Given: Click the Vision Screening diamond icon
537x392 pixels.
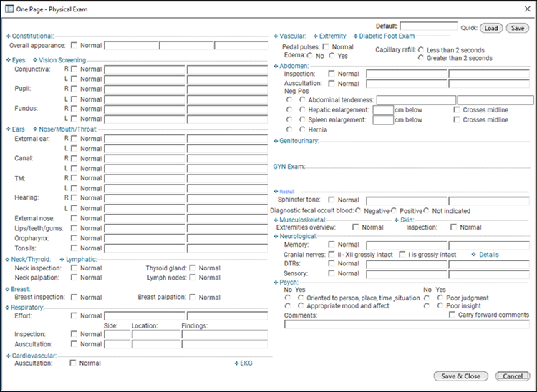Looking at the screenshot, I should pos(35,60).
